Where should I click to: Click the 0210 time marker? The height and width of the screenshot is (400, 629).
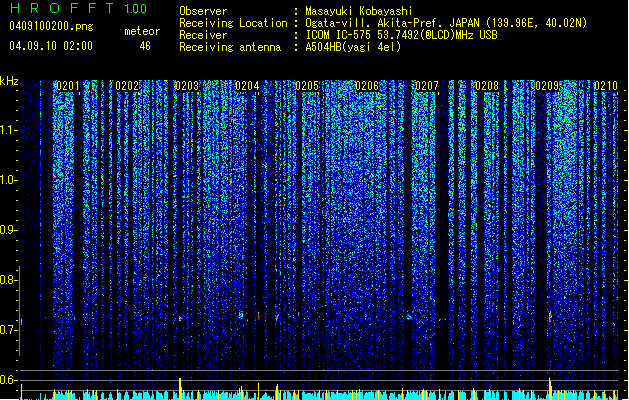tap(606, 86)
